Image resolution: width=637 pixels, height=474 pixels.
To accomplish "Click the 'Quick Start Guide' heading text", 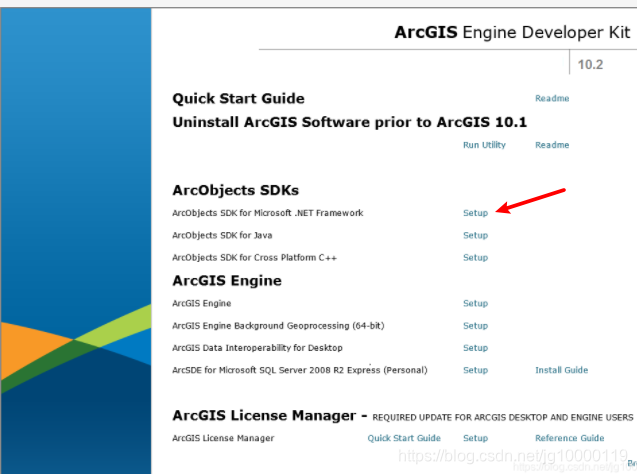I will (238, 99).
